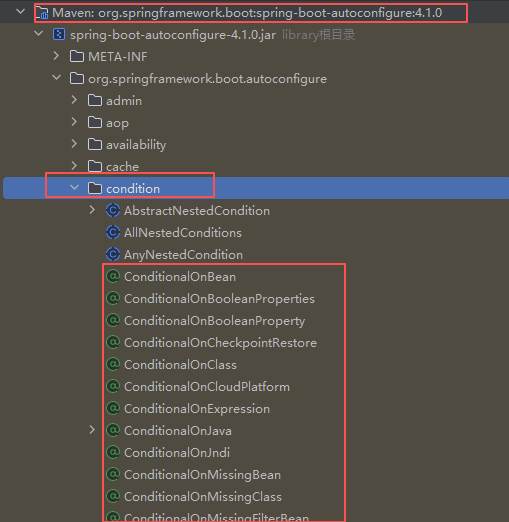The width and height of the screenshot is (509, 522).
Task: Expand the aop package
Action: (74, 122)
